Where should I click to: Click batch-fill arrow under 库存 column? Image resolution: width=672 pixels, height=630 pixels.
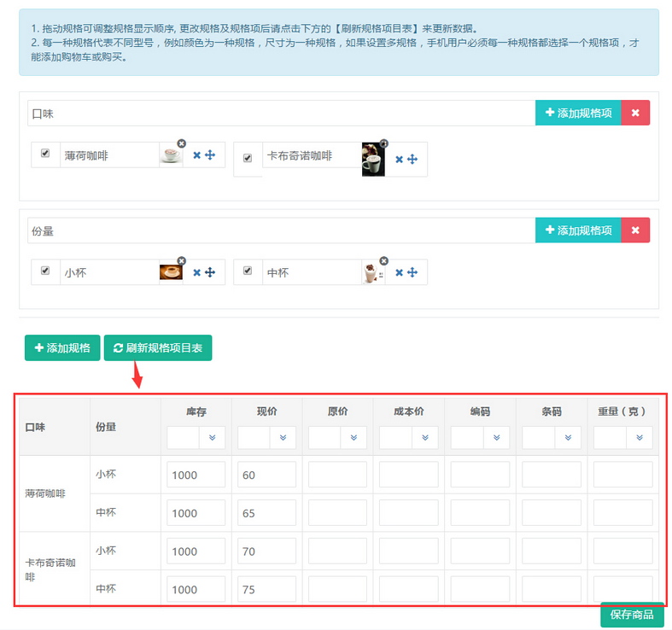[212, 438]
